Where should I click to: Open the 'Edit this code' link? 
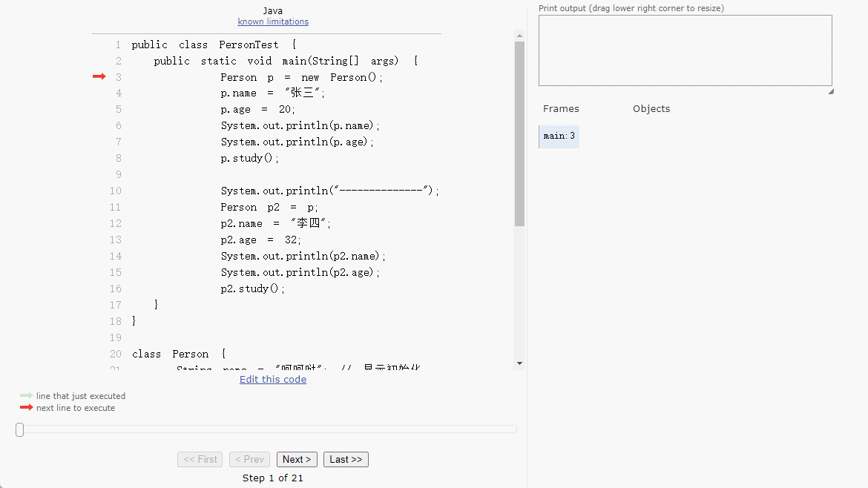click(x=272, y=379)
